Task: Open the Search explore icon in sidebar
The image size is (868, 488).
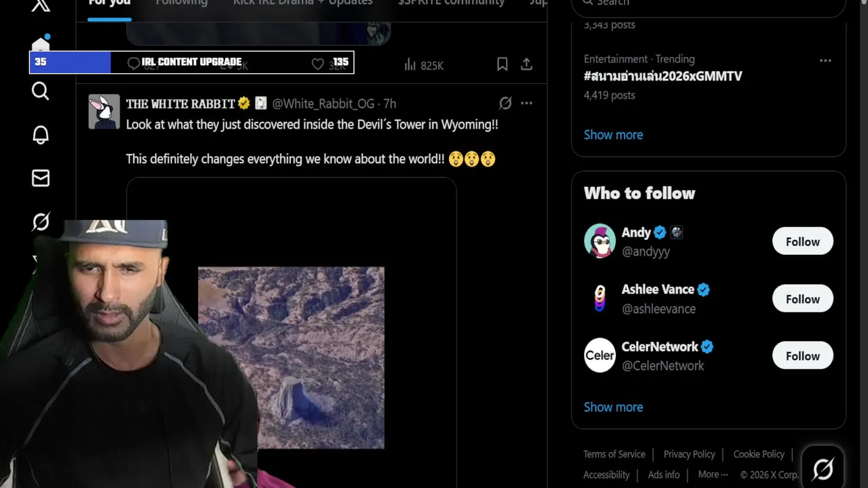Action: 41,91
